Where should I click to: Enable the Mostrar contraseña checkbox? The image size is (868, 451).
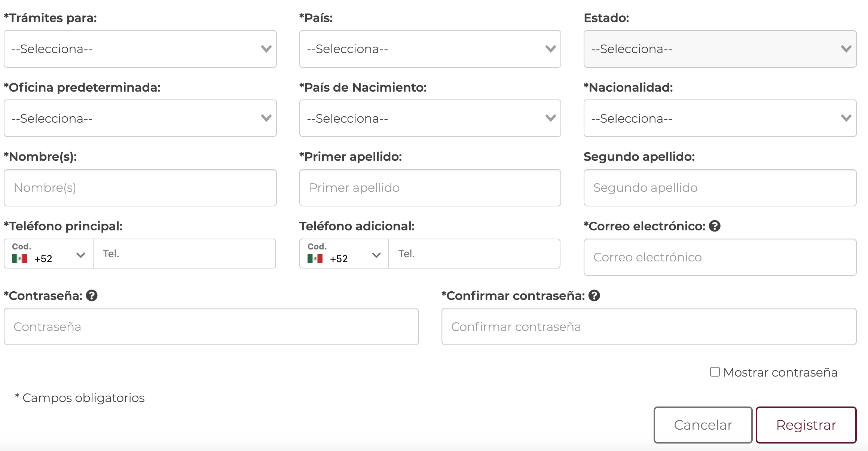[715, 372]
